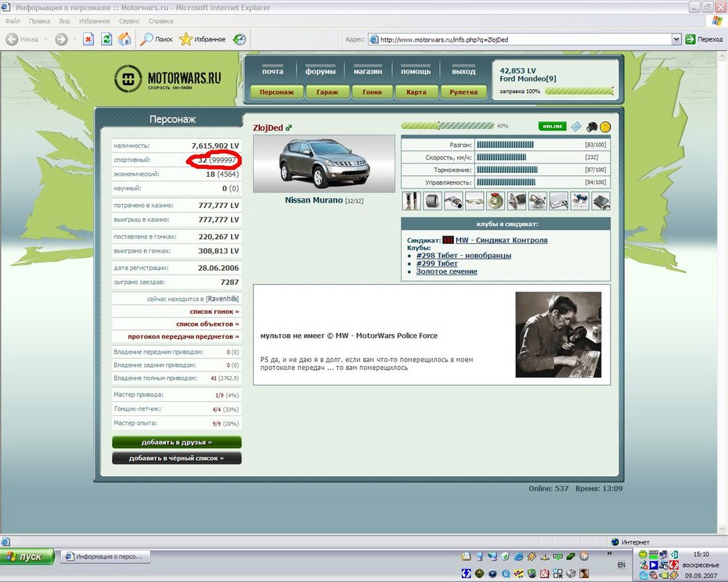Click the заправка 100% fuel bar

pyautogui.click(x=579, y=92)
